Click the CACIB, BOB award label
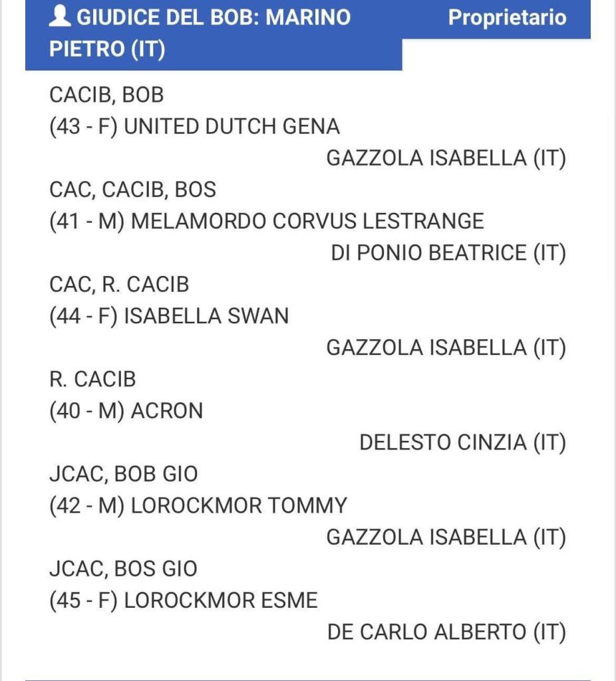 point(106,95)
